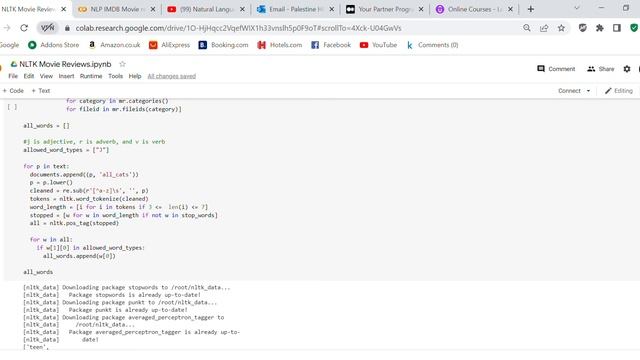Close the Natural Language YouTube tab

[x=242, y=9]
